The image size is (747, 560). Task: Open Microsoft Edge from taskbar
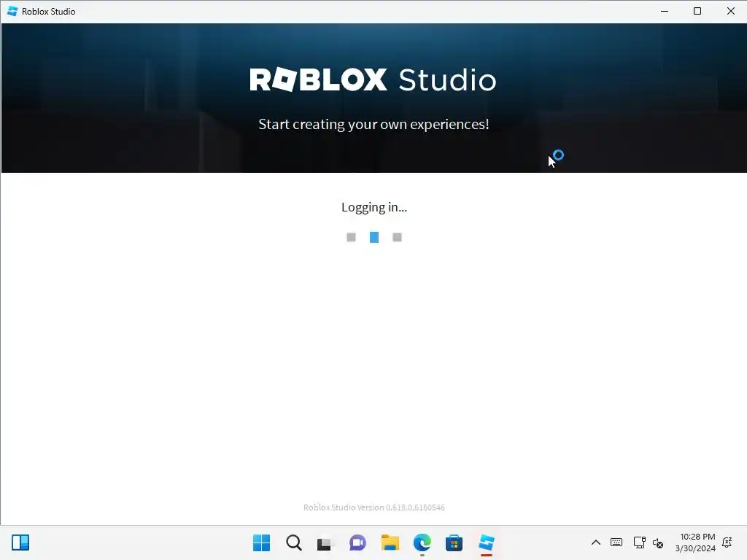[x=422, y=542]
